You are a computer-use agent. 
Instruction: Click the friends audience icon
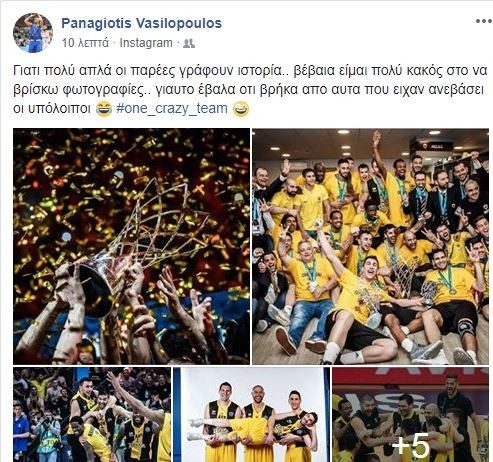coord(189,43)
